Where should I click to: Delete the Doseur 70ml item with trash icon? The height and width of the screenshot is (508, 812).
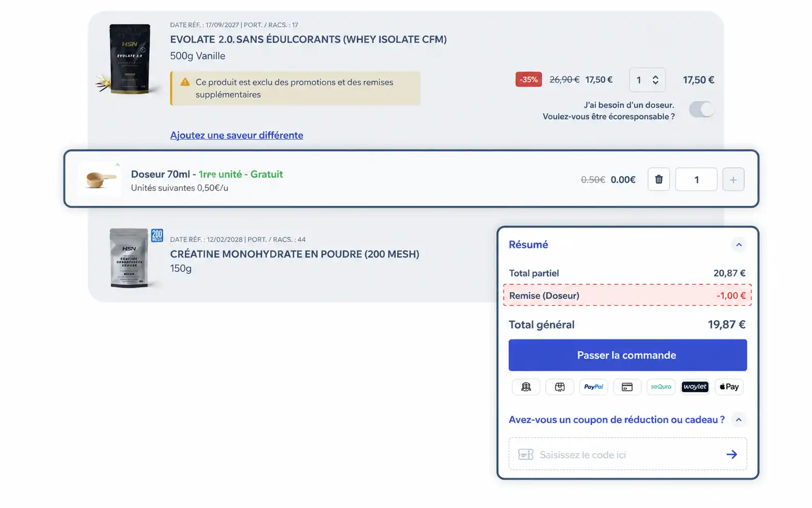(658, 180)
